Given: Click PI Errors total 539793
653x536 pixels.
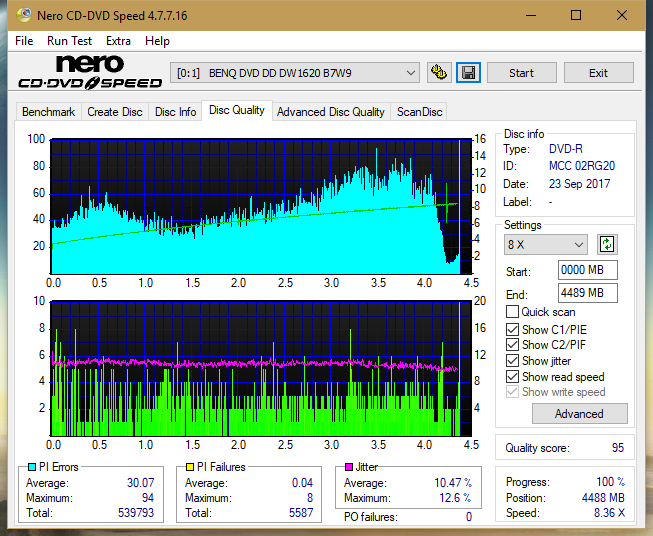Looking at the screenshot, I should [136, 512].
